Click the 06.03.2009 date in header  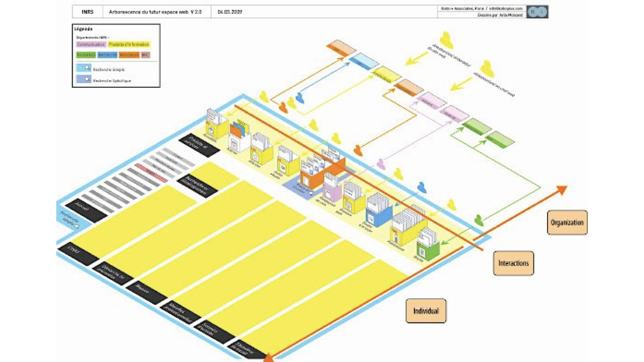(x=230, y=12)
